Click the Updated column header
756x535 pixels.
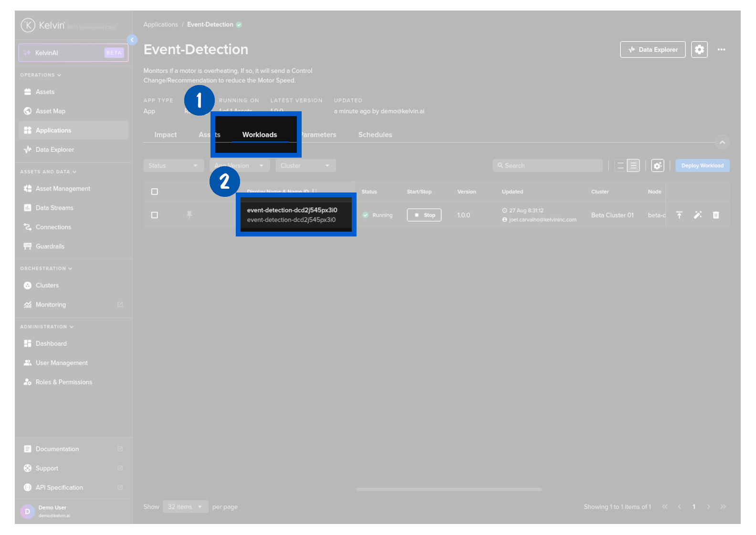pyautogui.click(x=513, y=192)
